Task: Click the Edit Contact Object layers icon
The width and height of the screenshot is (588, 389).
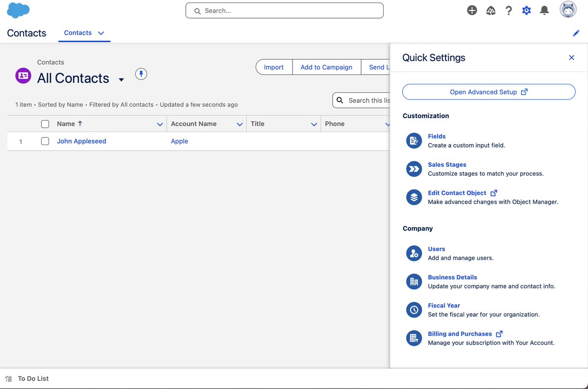Action: (414, 197)
